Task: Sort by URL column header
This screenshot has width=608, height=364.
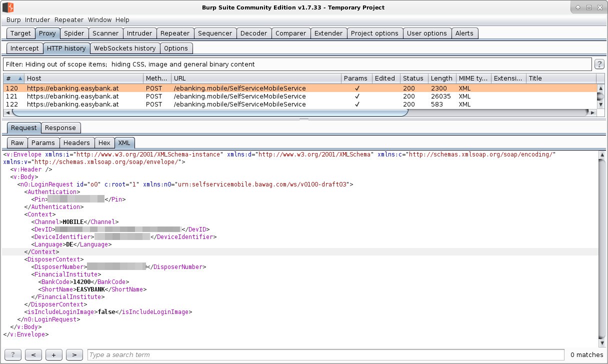Action: (x=256, y=78)
